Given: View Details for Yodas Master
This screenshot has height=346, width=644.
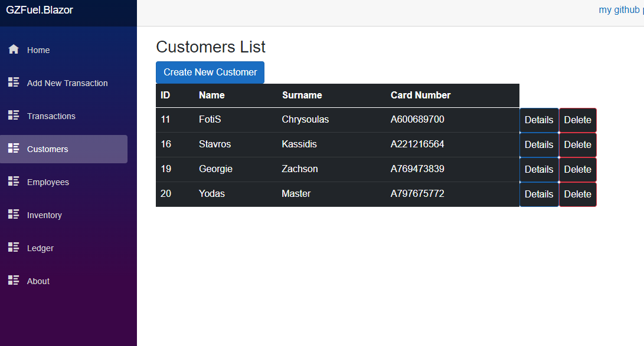Looking at the screenshot, I should [x=539, y=195].
